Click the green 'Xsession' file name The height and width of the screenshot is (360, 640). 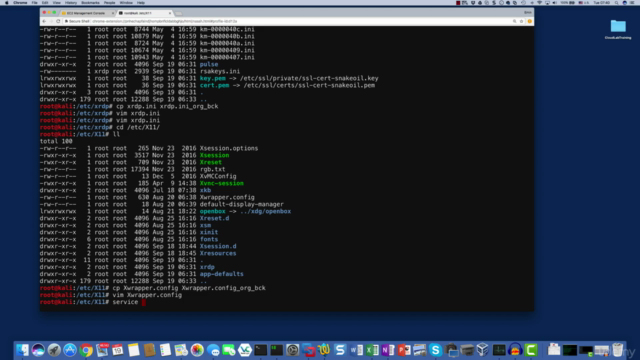pos(214,155)
